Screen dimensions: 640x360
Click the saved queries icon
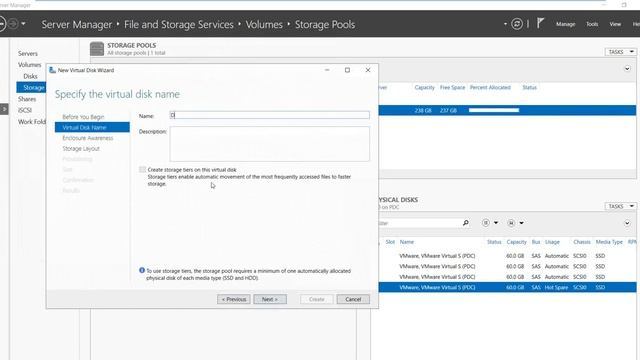pyautogui.click(x=511, y=223)
